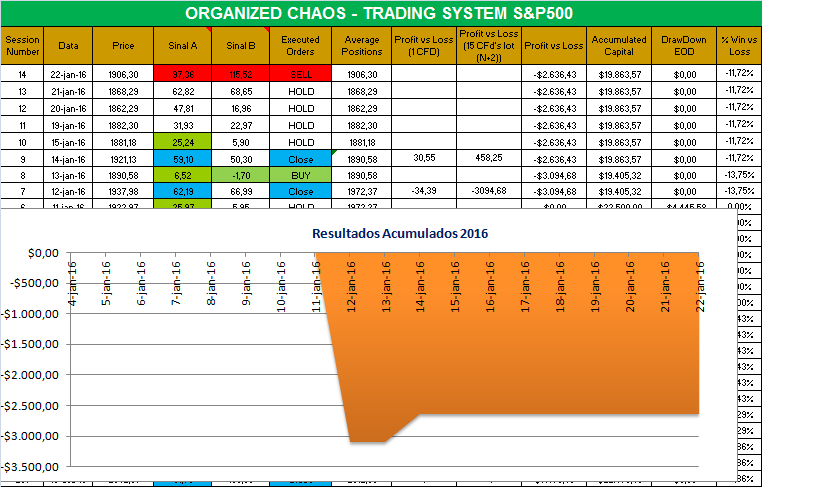Screen dimensions: 819x487
Task: Click session number 10 cell
Action: click(x=22, y=142)
